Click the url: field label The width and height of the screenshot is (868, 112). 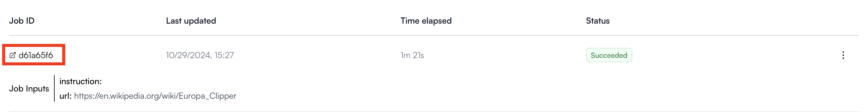tap(65, 96)
